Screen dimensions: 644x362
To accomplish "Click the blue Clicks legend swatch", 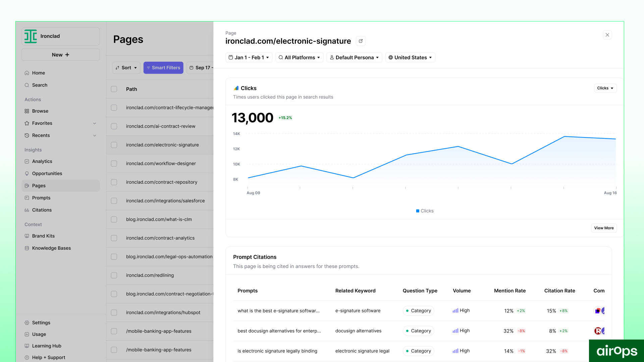I will pyautogui.click(x=418, y=211).
